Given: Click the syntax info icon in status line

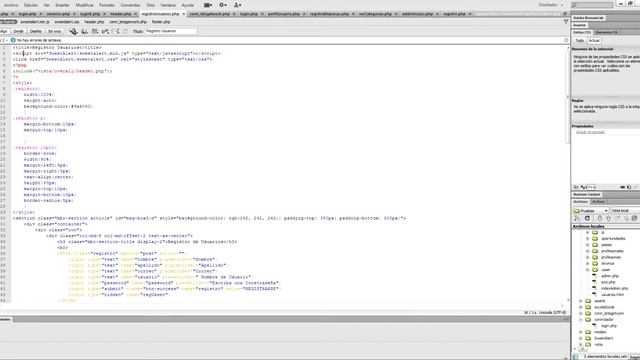Looking at the screenshot, I should tap(13, 40).
